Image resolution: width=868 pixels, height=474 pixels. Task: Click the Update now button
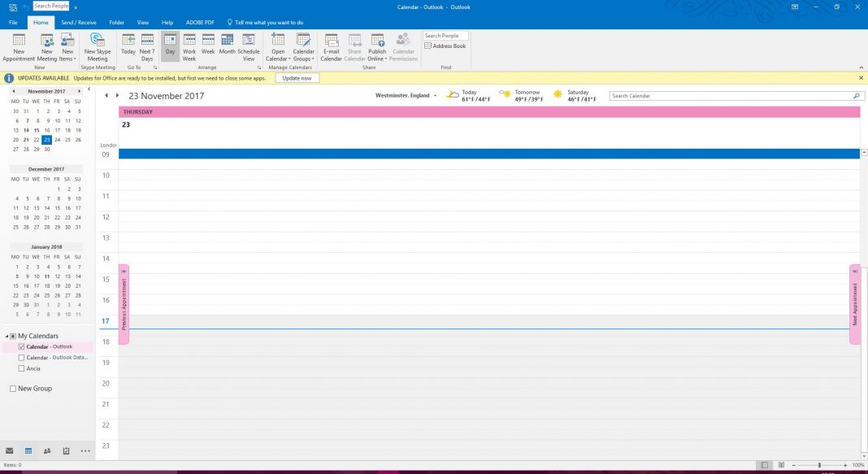(x=297, y=78)
